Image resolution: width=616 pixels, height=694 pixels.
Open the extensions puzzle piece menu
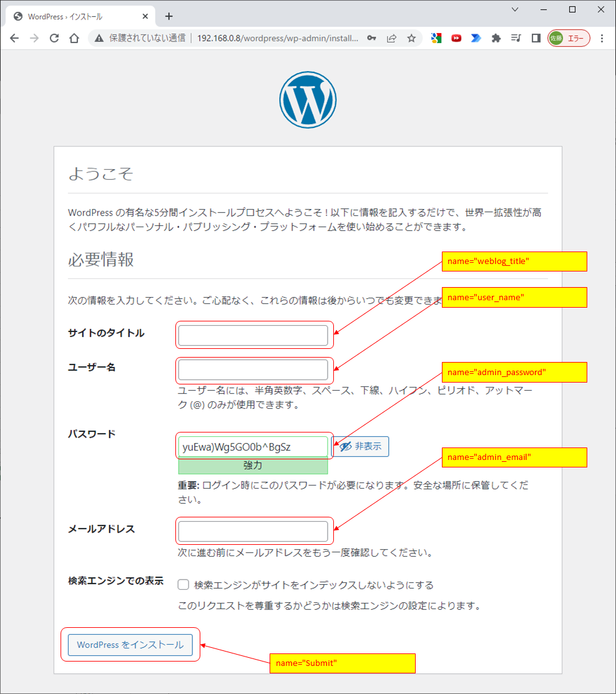496,39
